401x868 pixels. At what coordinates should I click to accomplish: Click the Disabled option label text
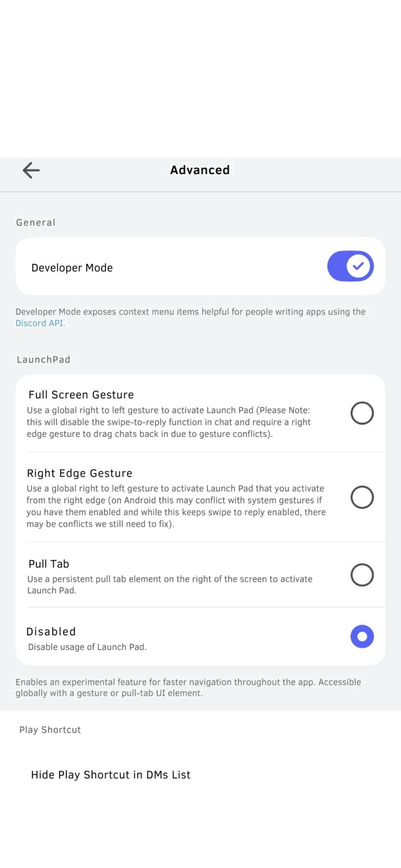[51, 631]
